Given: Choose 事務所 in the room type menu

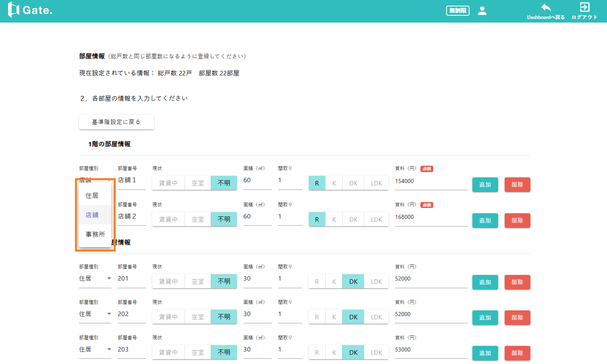Looking at the screenshot, I should pos(95,234).
